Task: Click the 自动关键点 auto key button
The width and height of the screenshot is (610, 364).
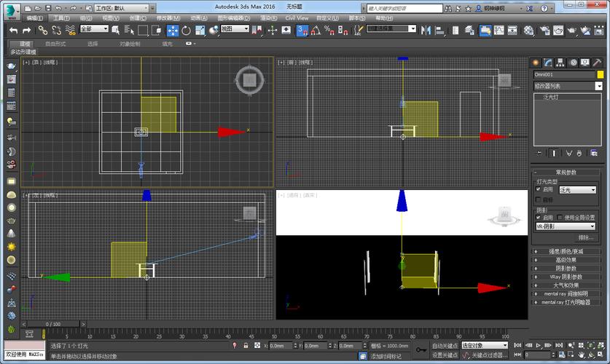Action: tap(445, 346)
